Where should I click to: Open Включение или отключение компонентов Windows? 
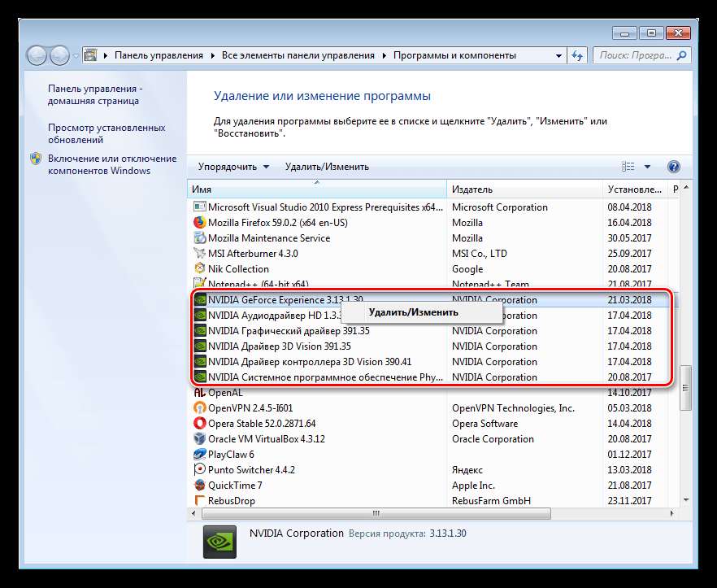pyautogui.click(x=112, y=164)
